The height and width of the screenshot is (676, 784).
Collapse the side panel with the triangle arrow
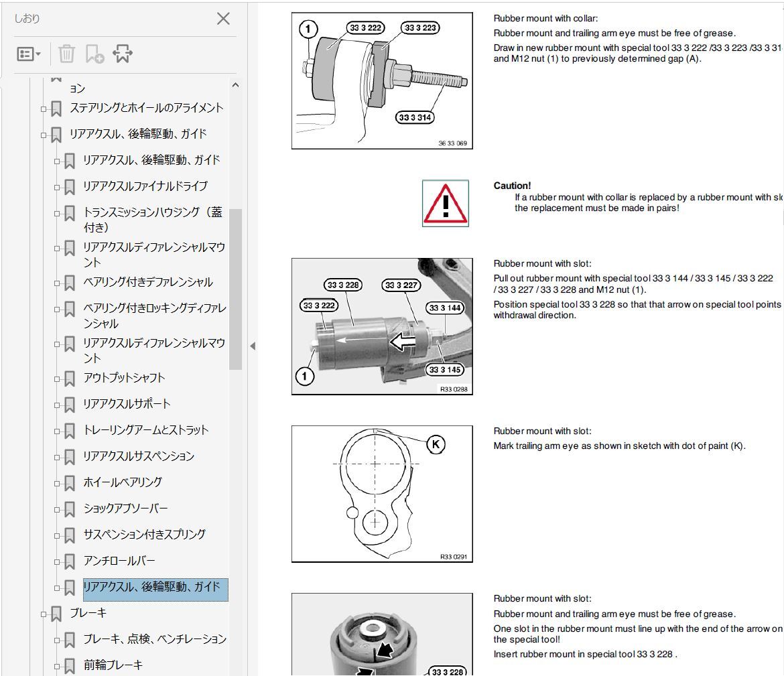click(253, 346)
